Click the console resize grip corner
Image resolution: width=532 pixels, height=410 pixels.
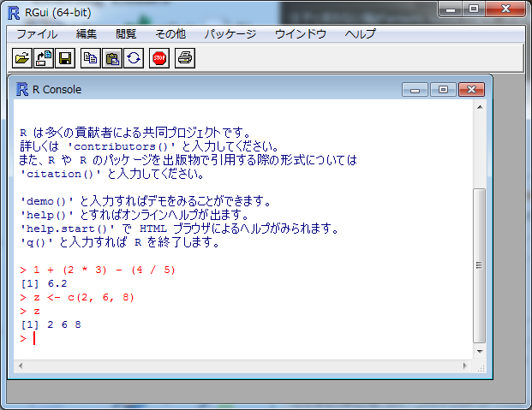481,367
